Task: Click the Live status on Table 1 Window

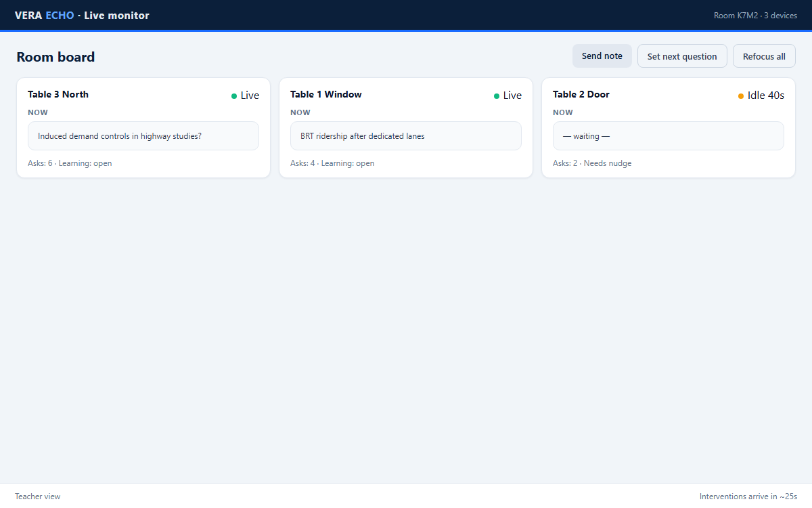Action: (507, 96)
